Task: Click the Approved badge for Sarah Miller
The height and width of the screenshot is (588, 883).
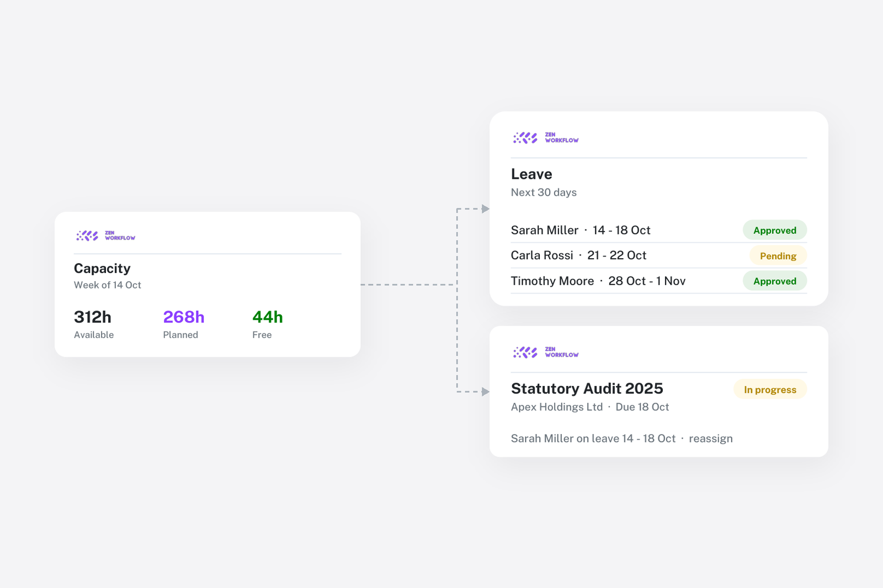Action: 775,230
